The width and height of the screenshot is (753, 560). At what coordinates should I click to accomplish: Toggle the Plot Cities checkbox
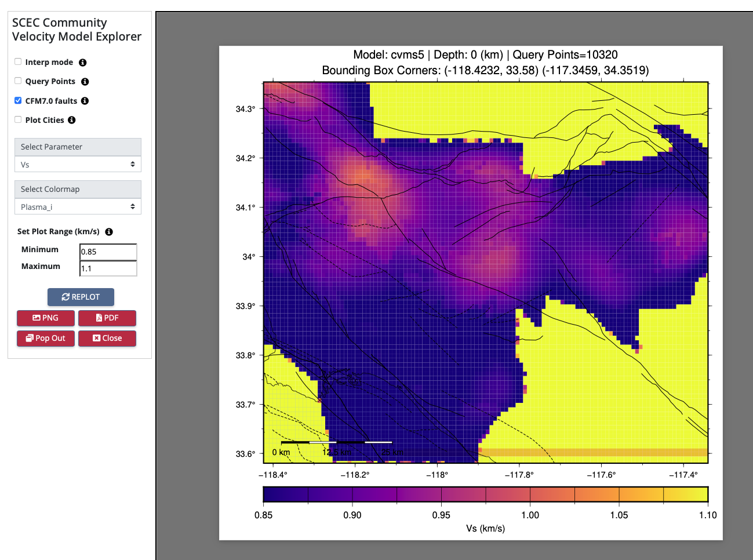pyautogui.click(x=18, y=119)
